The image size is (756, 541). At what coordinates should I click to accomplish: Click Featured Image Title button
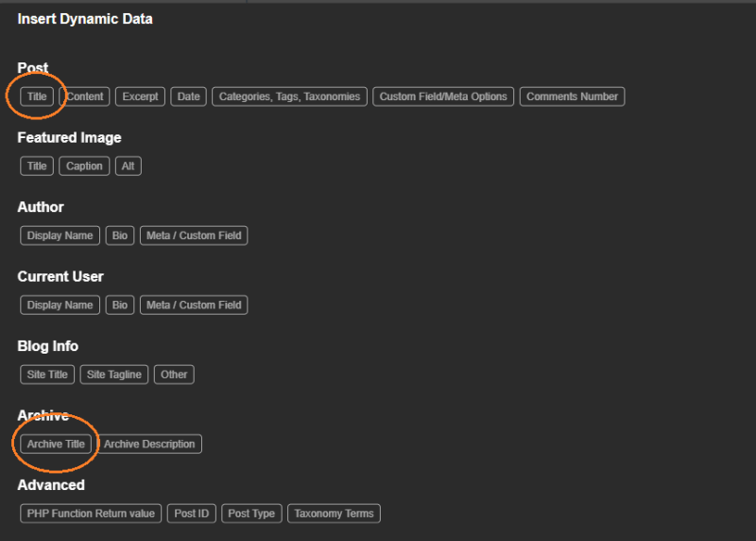(37, 166)
